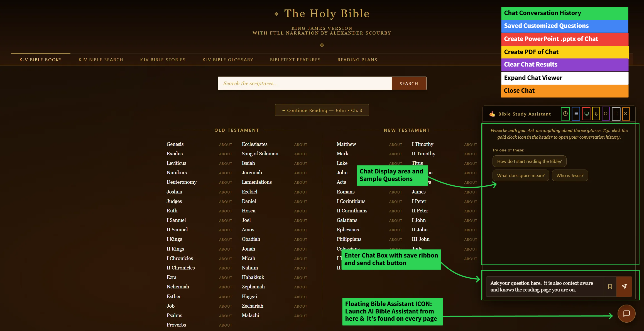
Task: Go to the book of Isaiah
Action: tap(248, 163)
